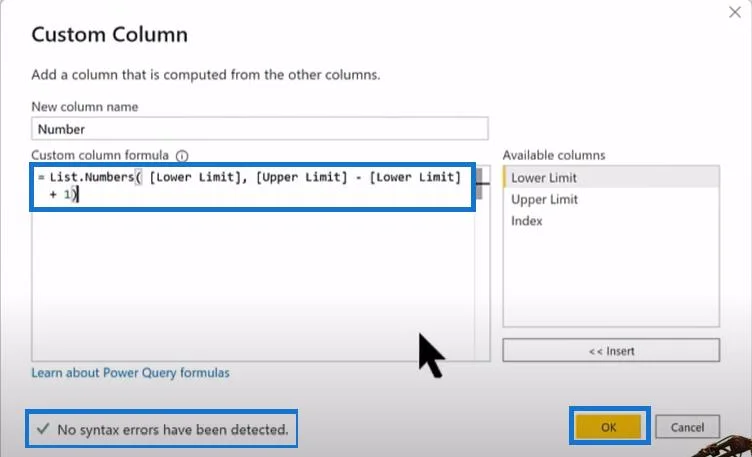
Task: Close the Custom Column dialog with X
Action: click(x=735, y=12)
